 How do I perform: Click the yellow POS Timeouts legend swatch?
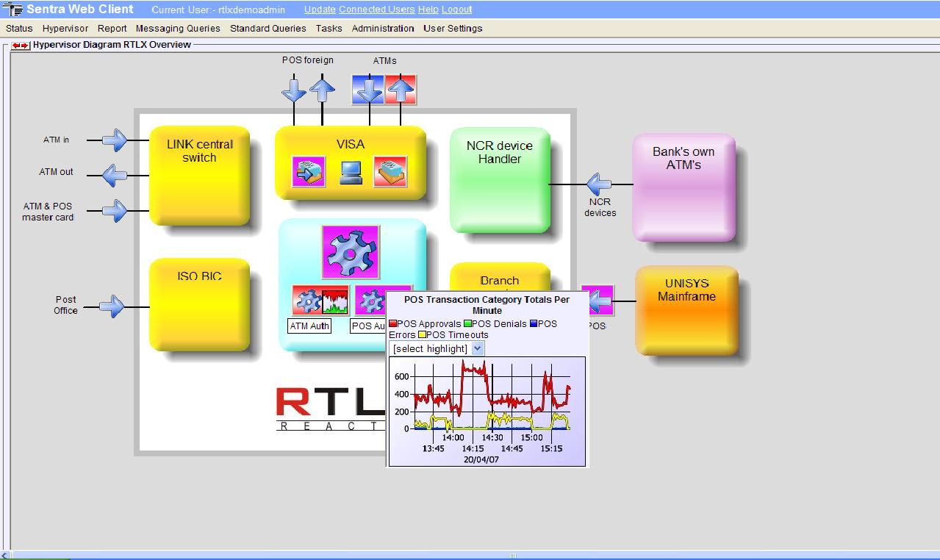[423, 334]
